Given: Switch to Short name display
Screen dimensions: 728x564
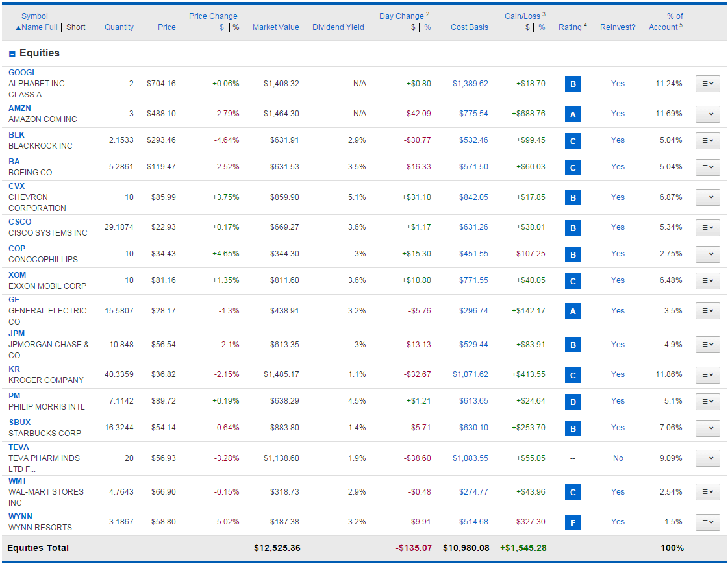Looking at the screenshot, I should pos(76,27).
